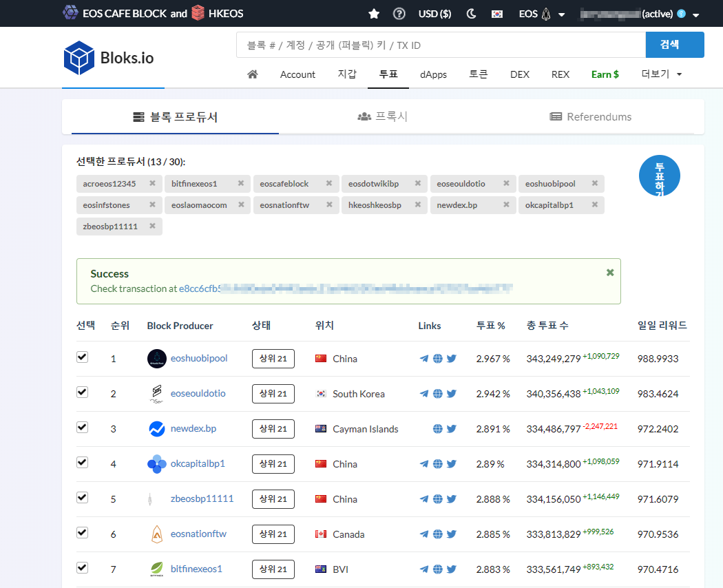Click the favorites star icon
The height and width of the screenshot is (588, 723).
(374, 14)
